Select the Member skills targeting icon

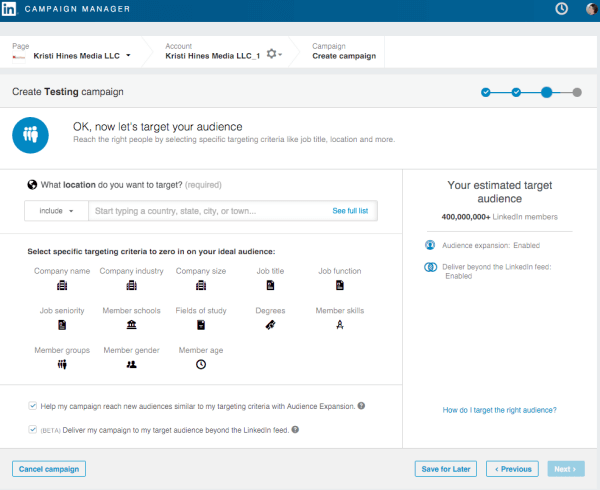pos(340,325)
